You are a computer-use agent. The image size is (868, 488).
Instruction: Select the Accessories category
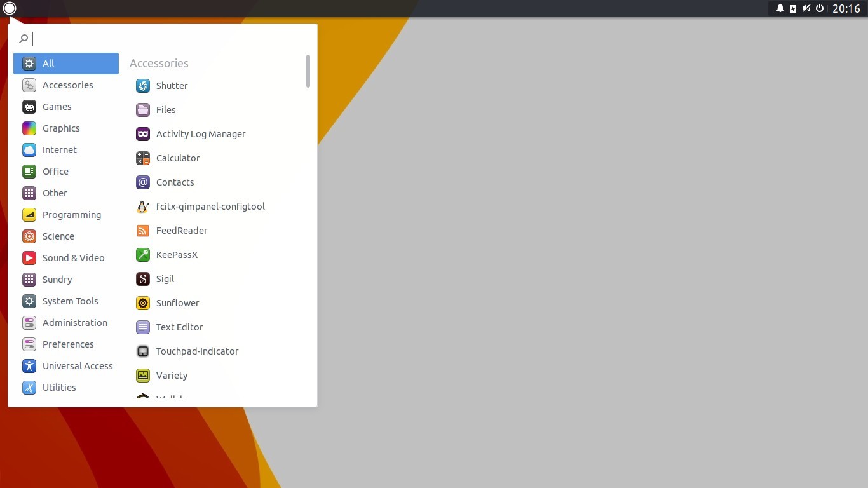click(66, 85)
